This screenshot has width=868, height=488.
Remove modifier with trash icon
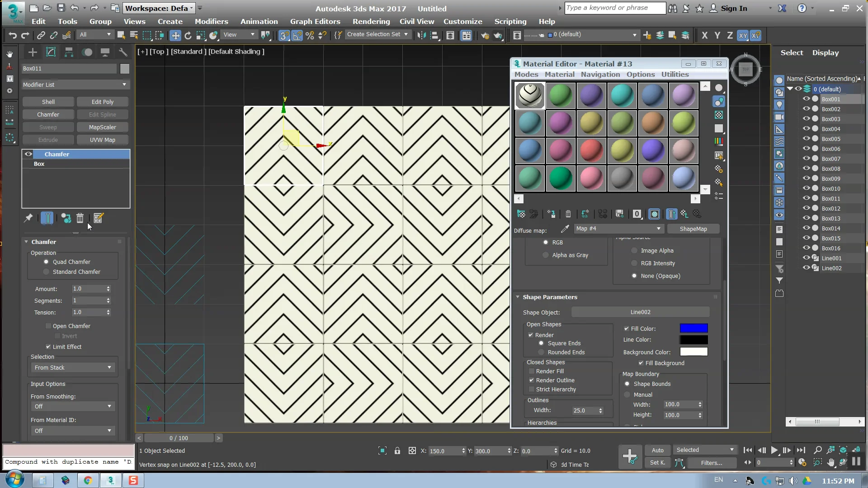pos(80,218)
